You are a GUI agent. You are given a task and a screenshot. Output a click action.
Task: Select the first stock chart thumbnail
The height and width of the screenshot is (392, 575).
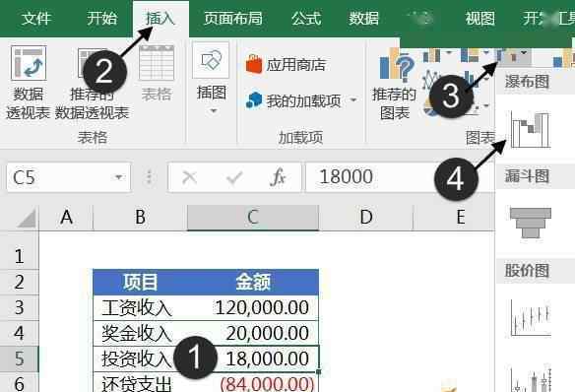pos(531,317)
